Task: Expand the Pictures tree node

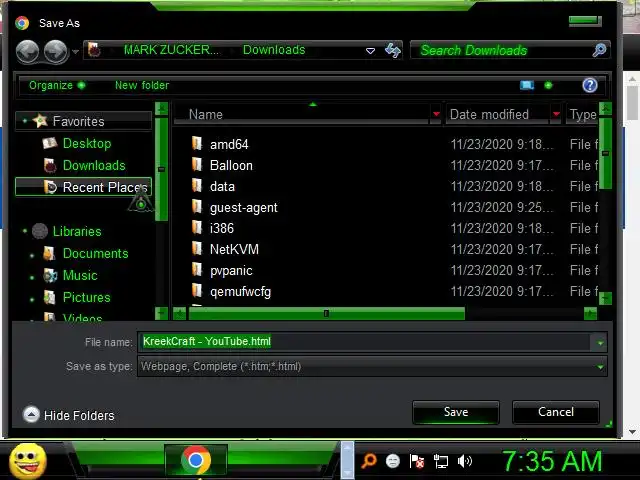Action: (32, 300)
